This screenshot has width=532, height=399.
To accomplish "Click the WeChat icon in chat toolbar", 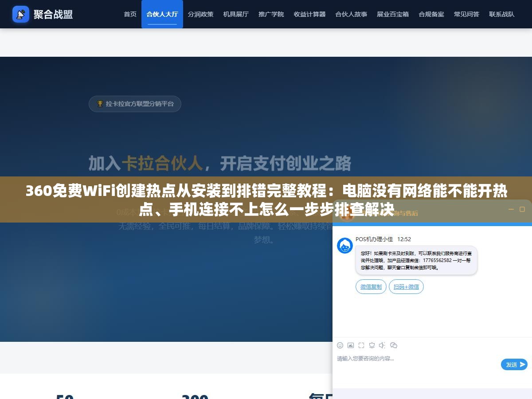I will [x=394, y=345].
